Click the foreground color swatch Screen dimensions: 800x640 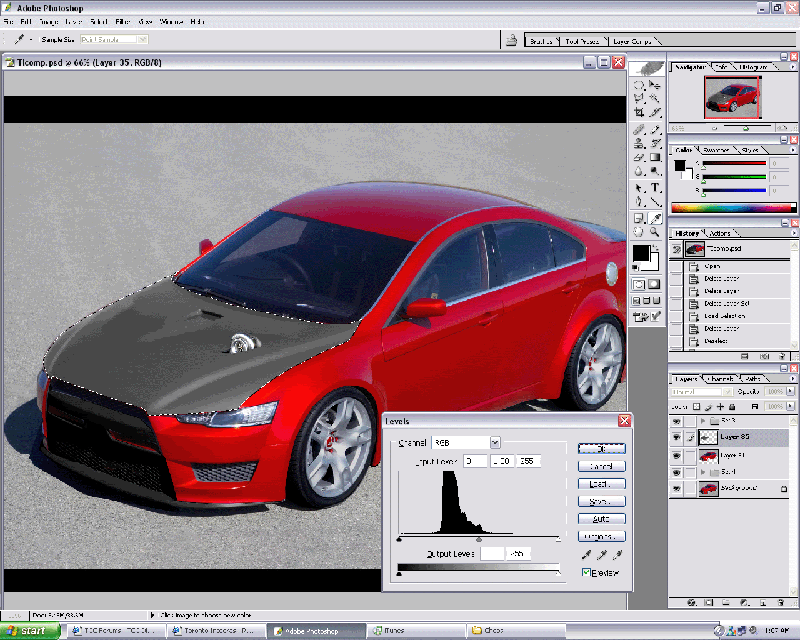click(642, 252)
